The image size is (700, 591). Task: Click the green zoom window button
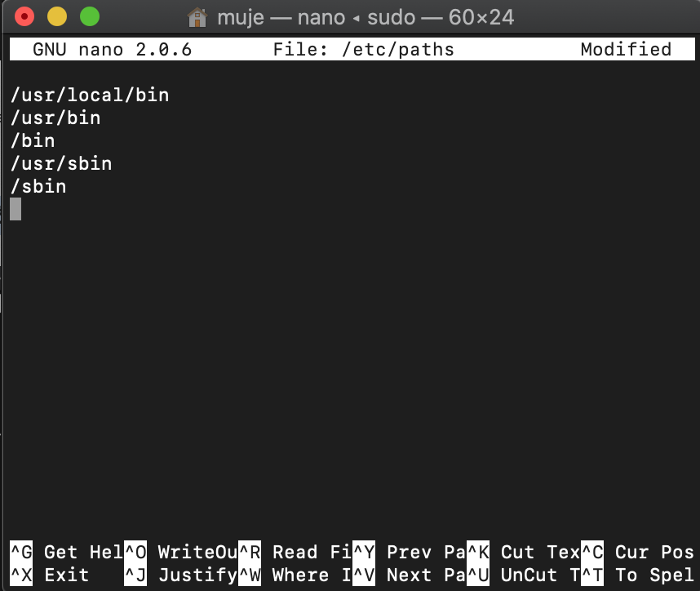[x=90, y=17]
